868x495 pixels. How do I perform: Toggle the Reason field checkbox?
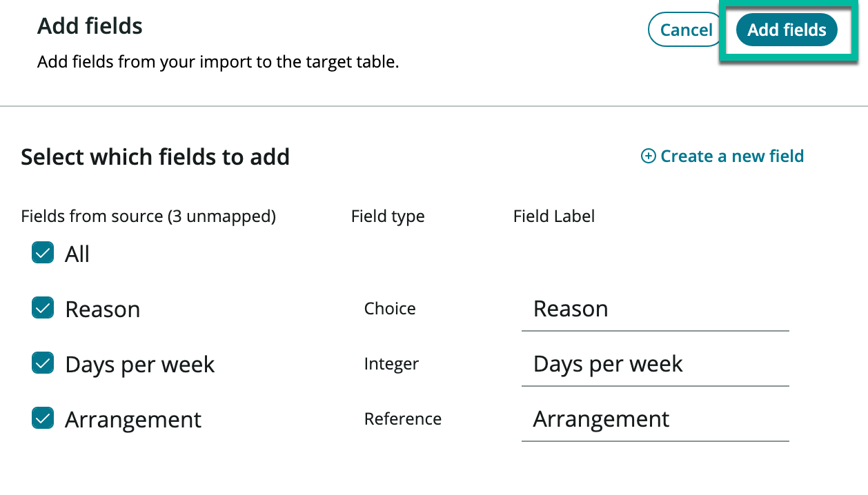(43, 308)
